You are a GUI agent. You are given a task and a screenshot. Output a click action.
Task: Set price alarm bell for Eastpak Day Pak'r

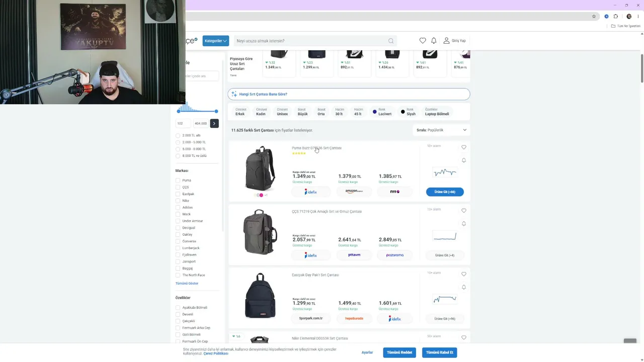coord(464,287)
